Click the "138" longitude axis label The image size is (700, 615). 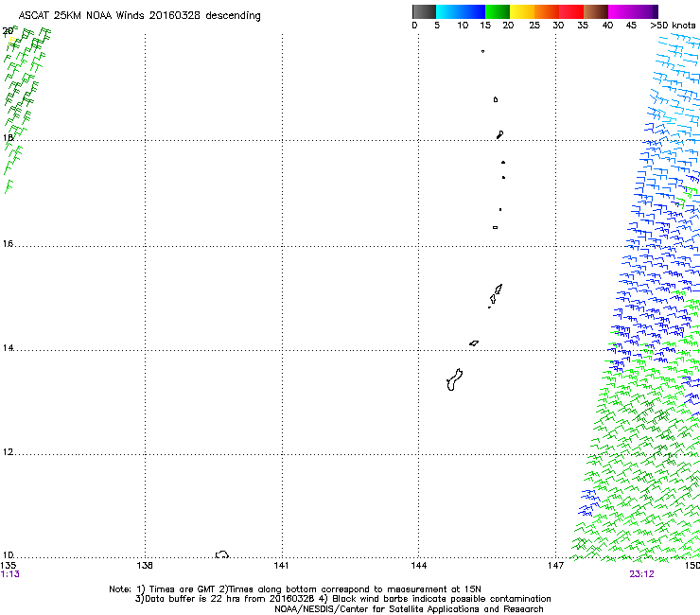click(x=145, y=566)
